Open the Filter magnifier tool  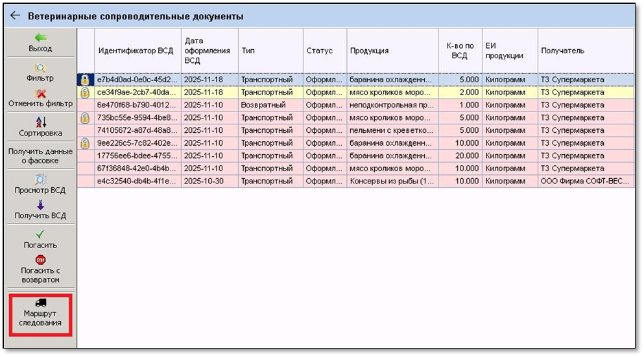tap(40, 67)
